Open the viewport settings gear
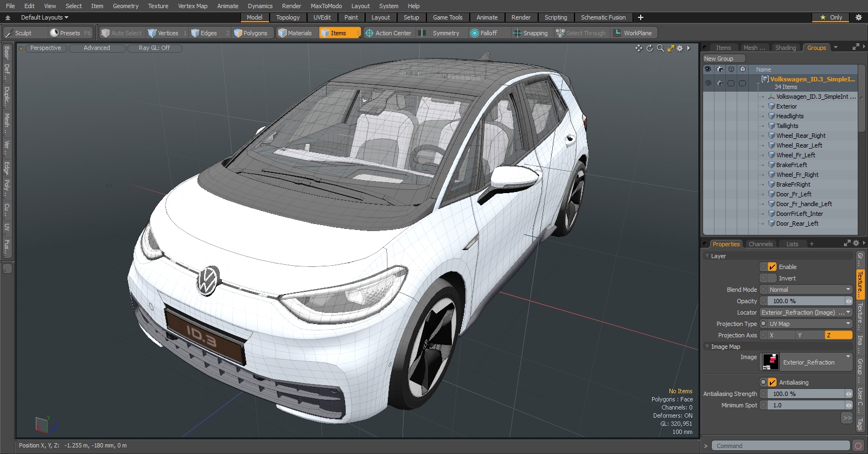 680,48
